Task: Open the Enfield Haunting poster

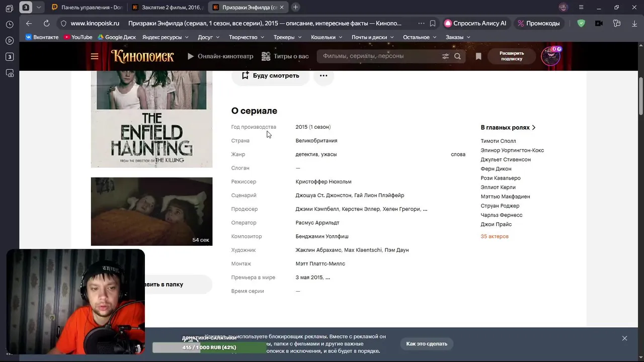Action: pyautogui.click(x=151, y=119)
